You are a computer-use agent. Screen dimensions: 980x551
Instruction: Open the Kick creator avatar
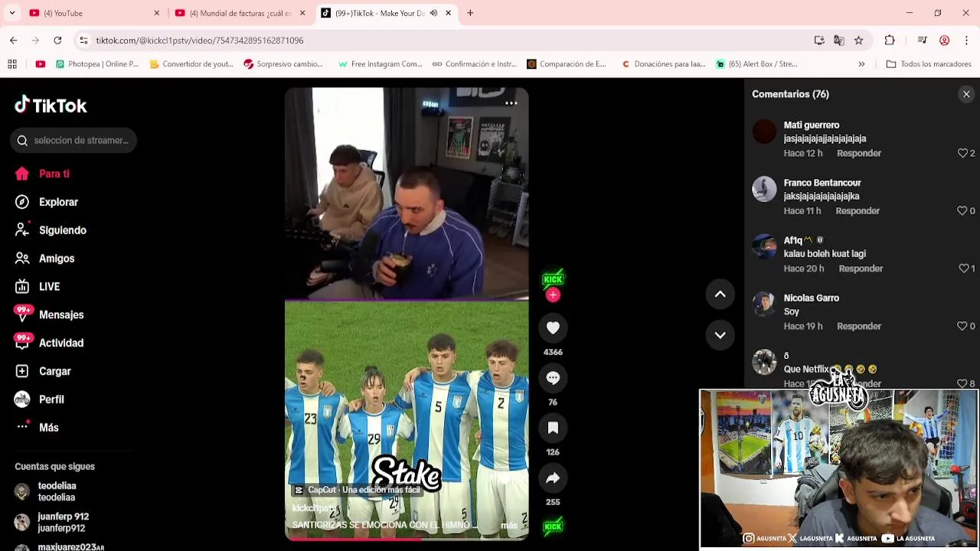tap(553, 279)
